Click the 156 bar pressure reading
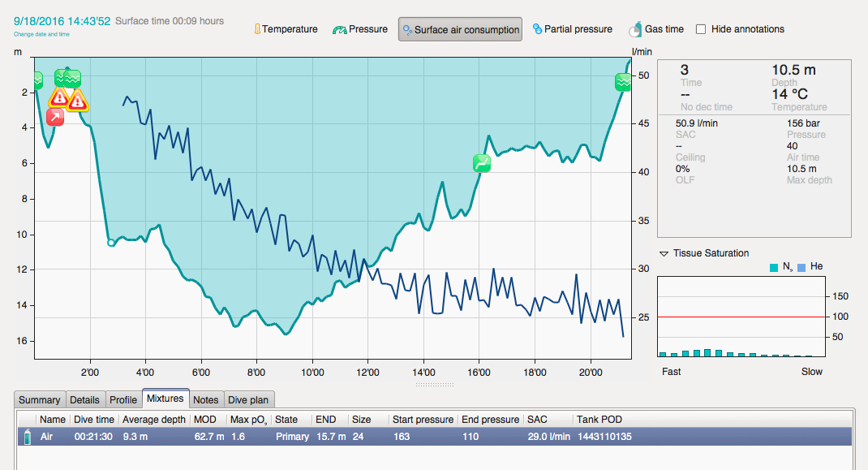The image size is (868, 470). pos(803,123)
